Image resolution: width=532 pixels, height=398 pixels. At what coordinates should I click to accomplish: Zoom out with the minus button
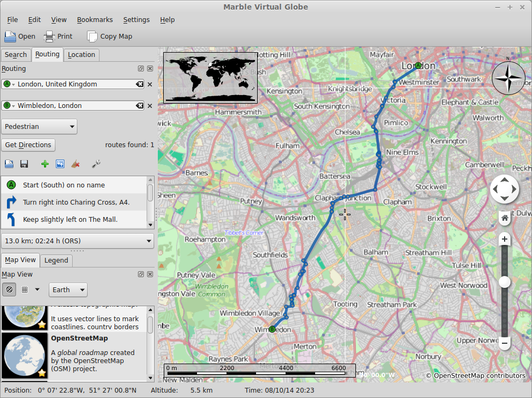505,343
